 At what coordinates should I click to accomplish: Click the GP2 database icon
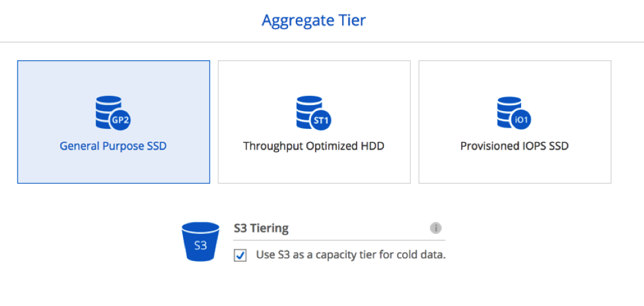110,112
